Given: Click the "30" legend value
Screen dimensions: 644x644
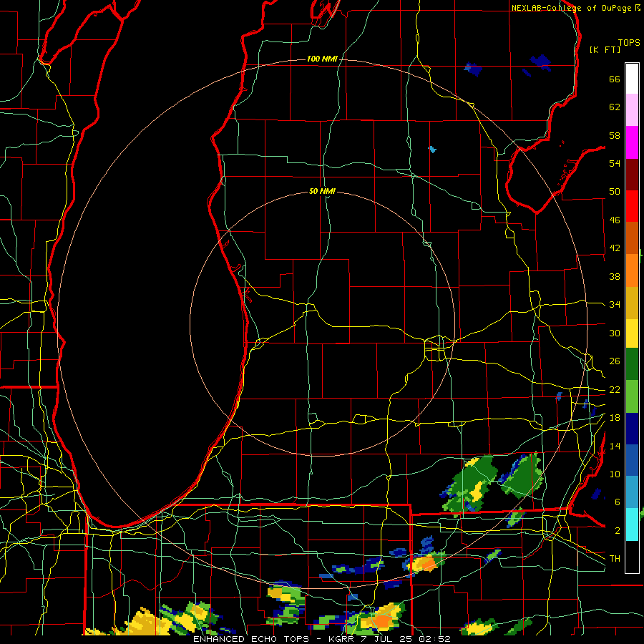Looking at the screenshot, I should click(x=615, y=333).
